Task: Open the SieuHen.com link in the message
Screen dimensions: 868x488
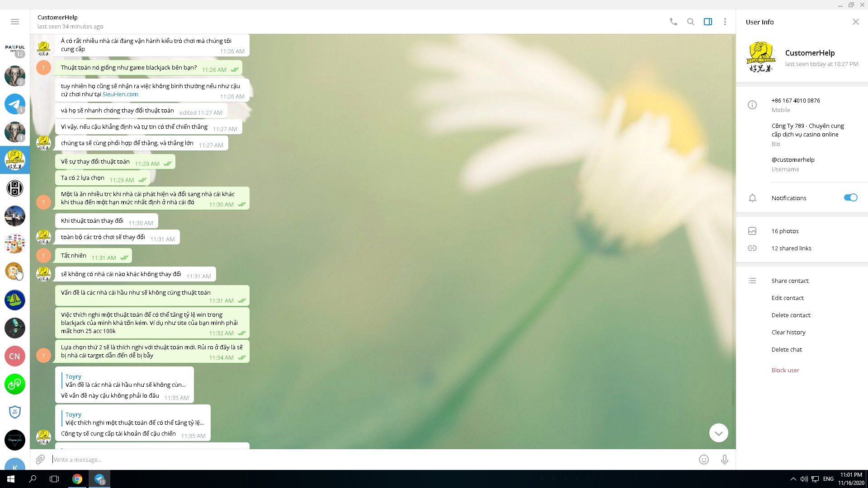Action: tap(120, 94)
